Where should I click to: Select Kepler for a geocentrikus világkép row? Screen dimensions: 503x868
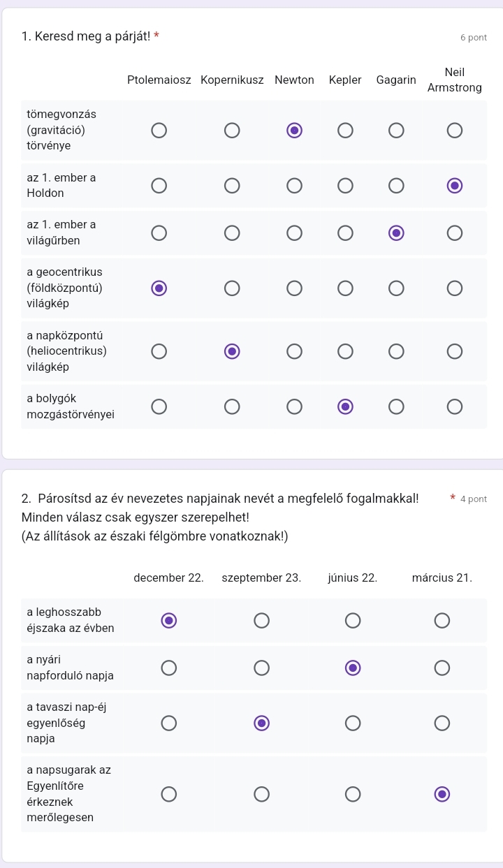point(345,288)
